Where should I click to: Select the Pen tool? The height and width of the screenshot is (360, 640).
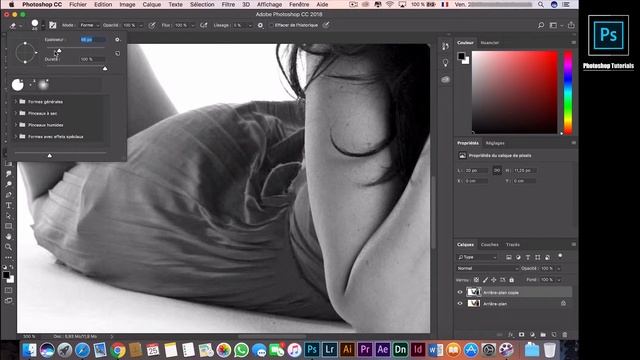tap(9, 195)
